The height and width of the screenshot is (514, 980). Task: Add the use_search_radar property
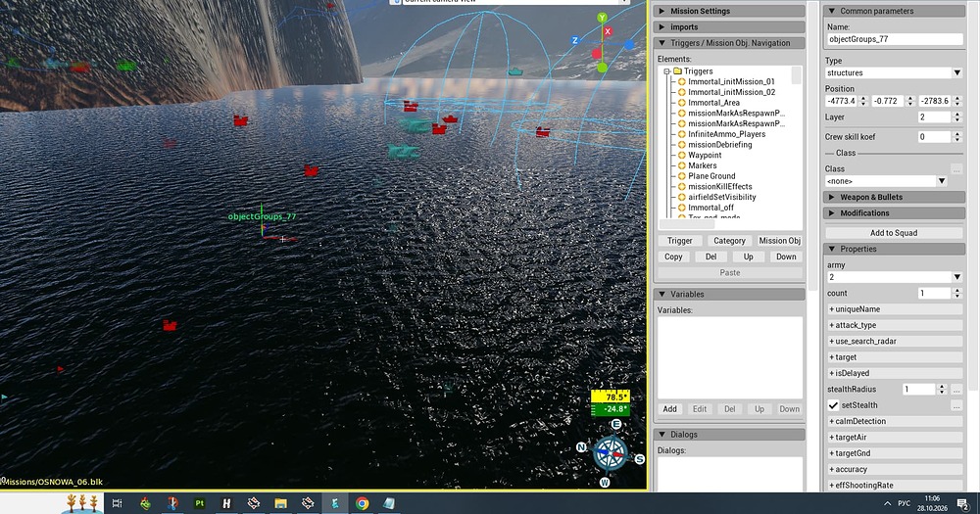point(895,342)
